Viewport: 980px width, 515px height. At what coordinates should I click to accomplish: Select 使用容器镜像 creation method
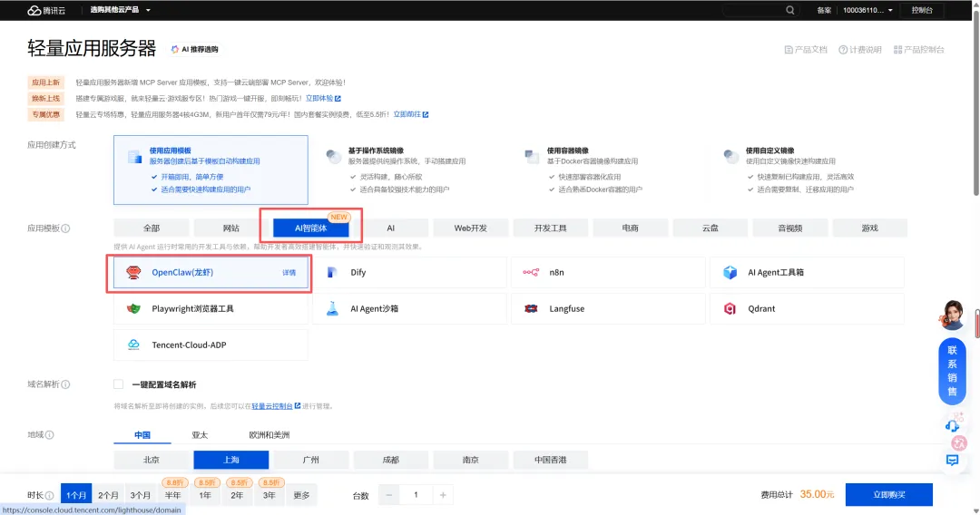coord(608,170)
